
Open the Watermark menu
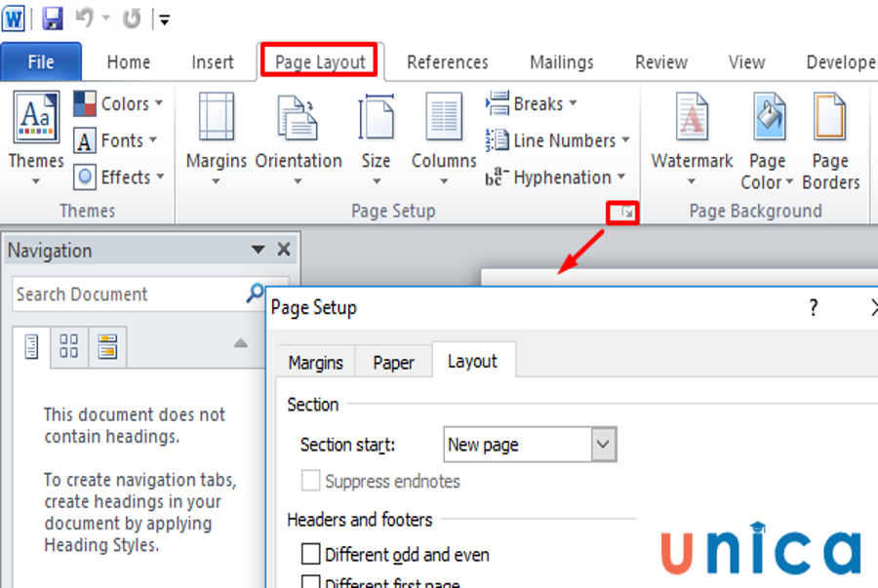[692, 138]
